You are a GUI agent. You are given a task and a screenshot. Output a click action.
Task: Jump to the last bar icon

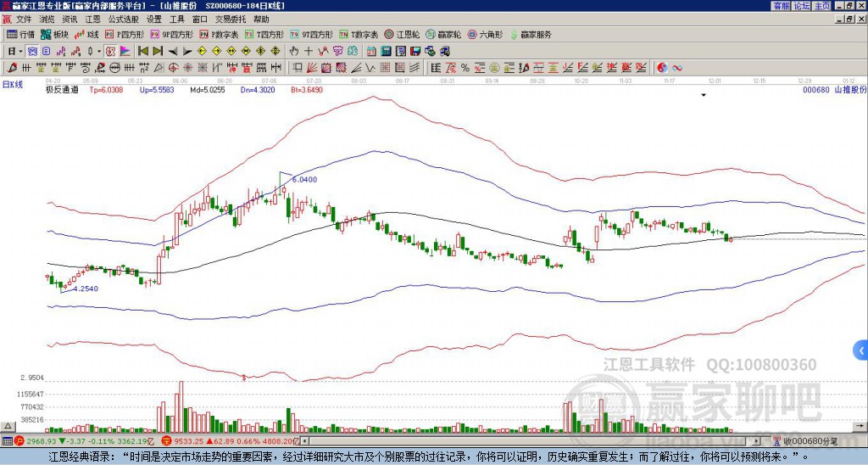(158, 52)
